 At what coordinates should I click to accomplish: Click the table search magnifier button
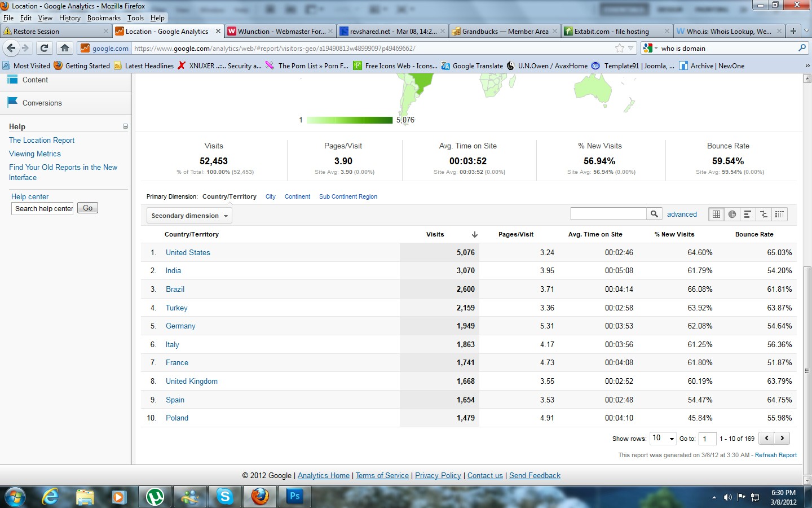pos(654,214)
